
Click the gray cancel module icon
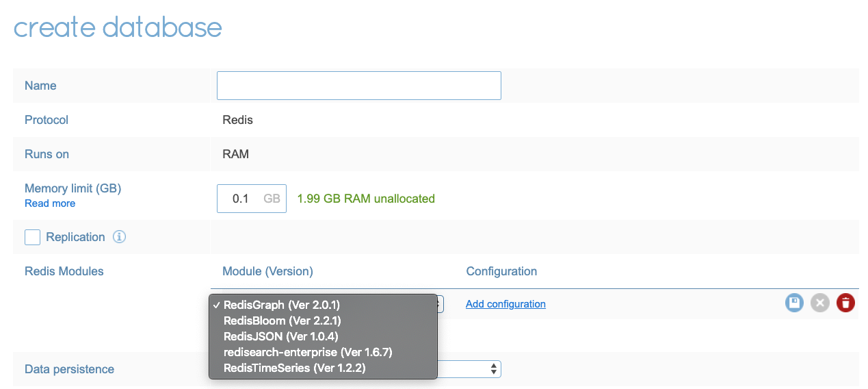819,303
